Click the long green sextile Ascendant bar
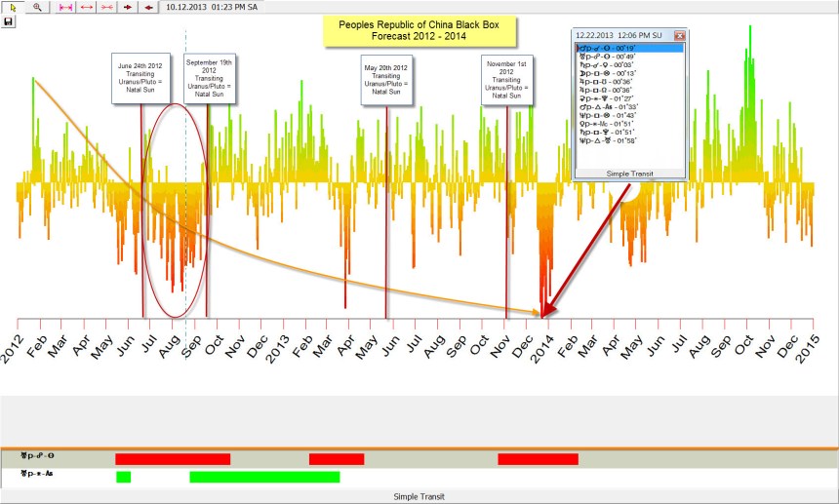The width and height of the screenshot is (839, 504). click(x=264, y=477)
